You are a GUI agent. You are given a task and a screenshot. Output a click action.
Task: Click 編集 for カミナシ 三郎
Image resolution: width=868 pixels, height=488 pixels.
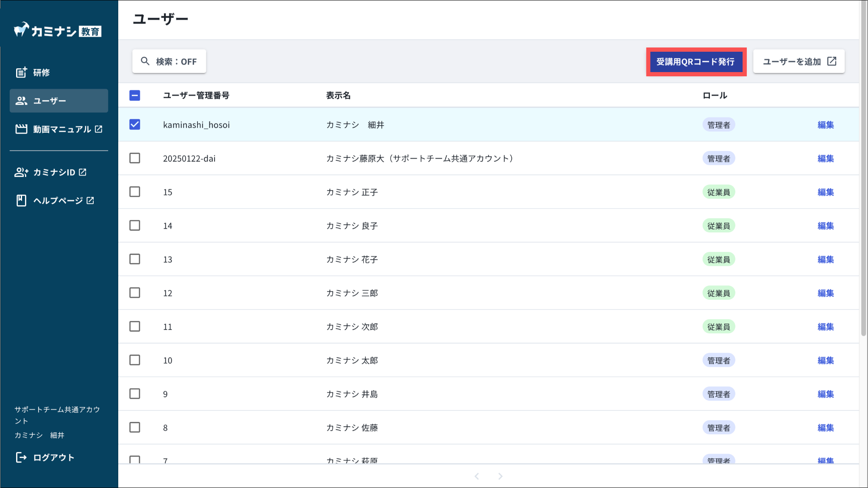pyautogui.click(x=826, y=293)
